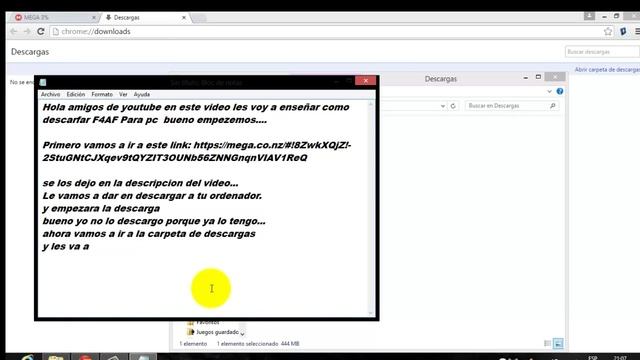Refresh the Explorer Descargas folder
Image resolution: width=640 pixels, height=360 pixels.
click(x=453, y=106)
